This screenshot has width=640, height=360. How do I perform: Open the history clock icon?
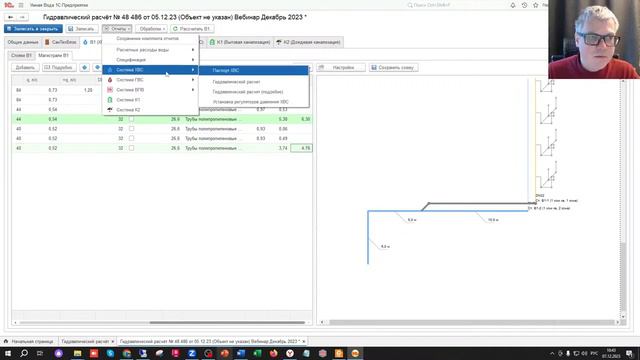click(x=524, y=5)
